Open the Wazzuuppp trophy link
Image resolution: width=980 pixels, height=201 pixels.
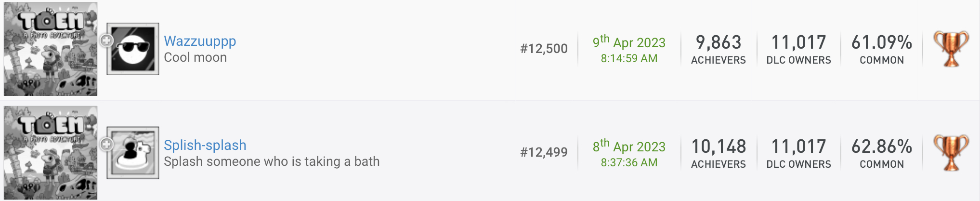(x=200, y=41)
